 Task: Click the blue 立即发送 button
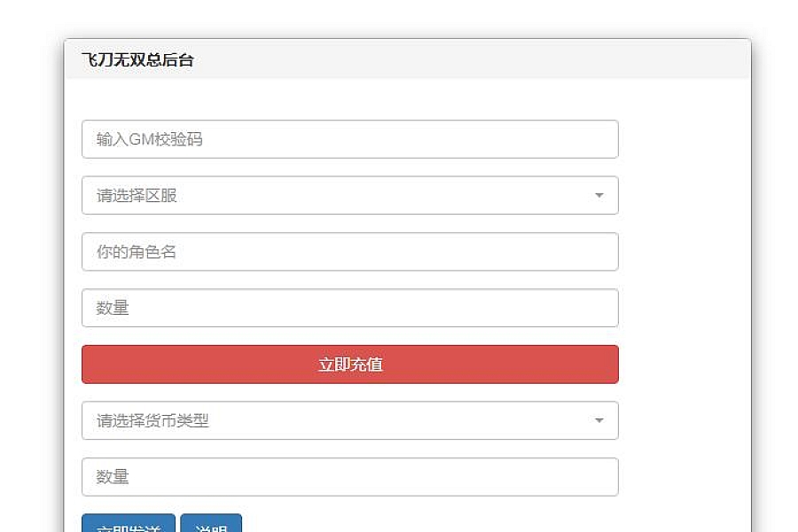point(129,523)
